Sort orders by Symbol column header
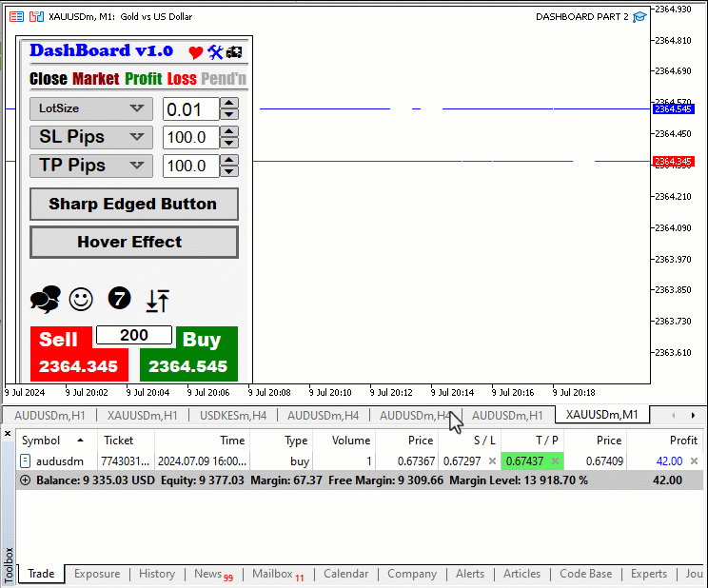 point(57,441)
